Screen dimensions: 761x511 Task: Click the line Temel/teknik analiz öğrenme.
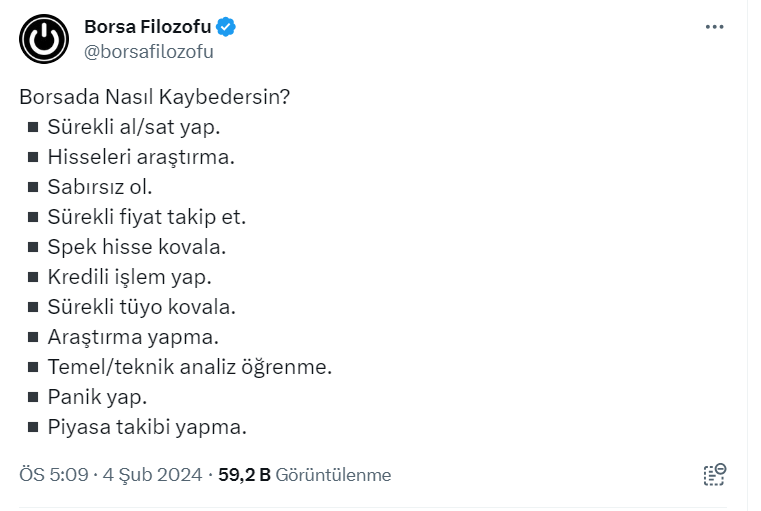189,367
